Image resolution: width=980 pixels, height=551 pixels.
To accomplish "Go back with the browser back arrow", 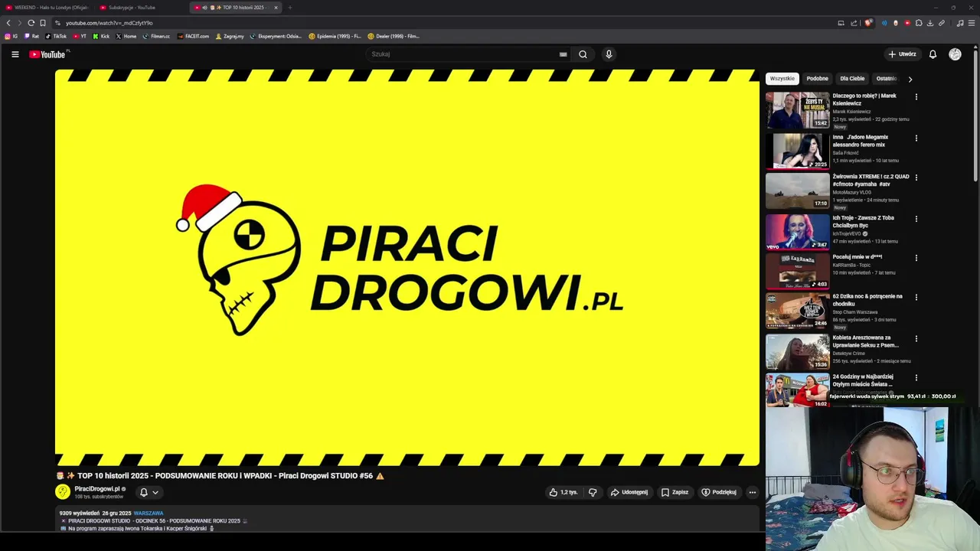I will (8, 23).
